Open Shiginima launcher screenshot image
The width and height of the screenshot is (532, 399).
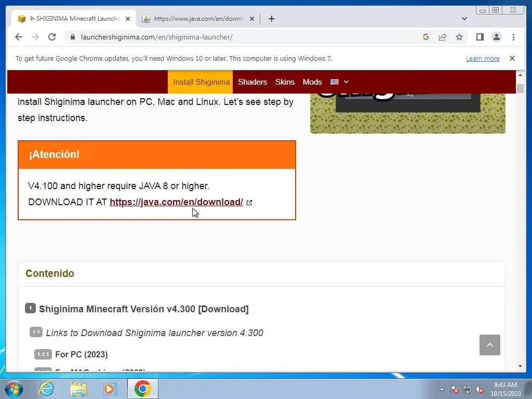pyautogui.click(x=407, y=113)
